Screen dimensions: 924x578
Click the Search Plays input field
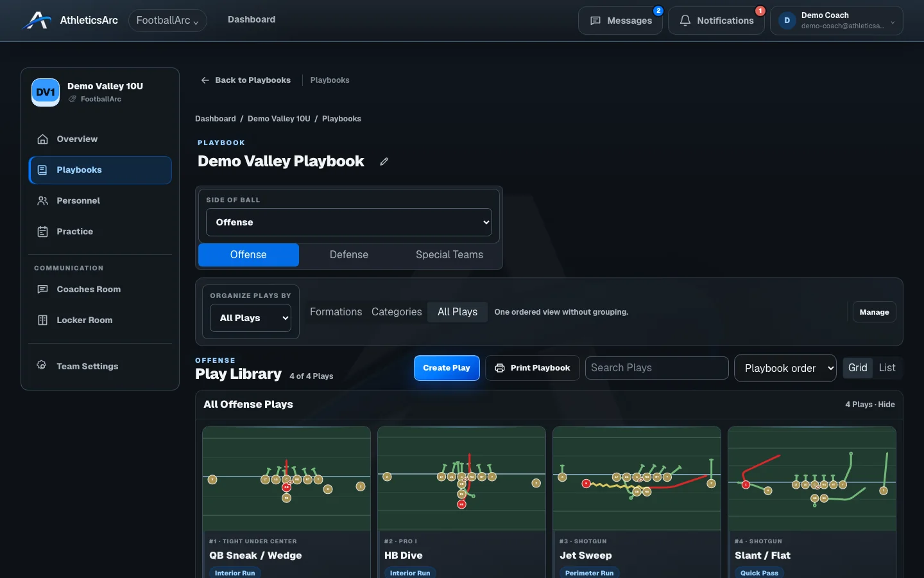657,368
